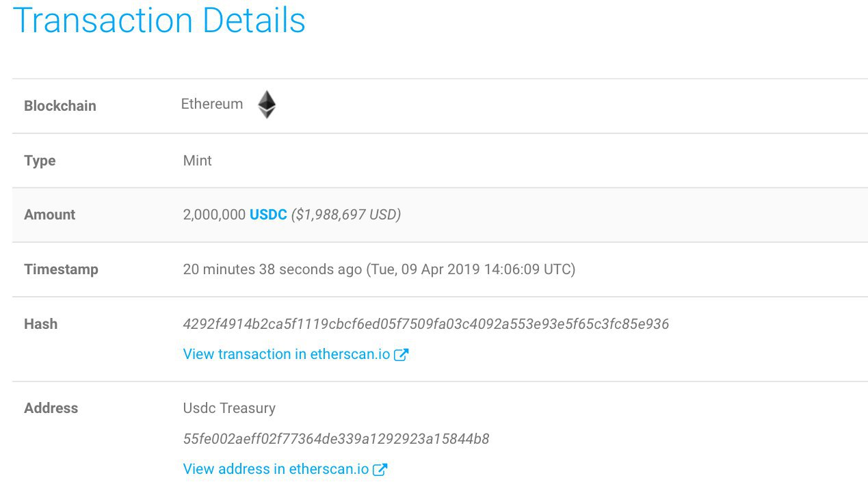Click the Blockchain row label
Viewport: 868px width, 493px height.
[x=60, y=106]
